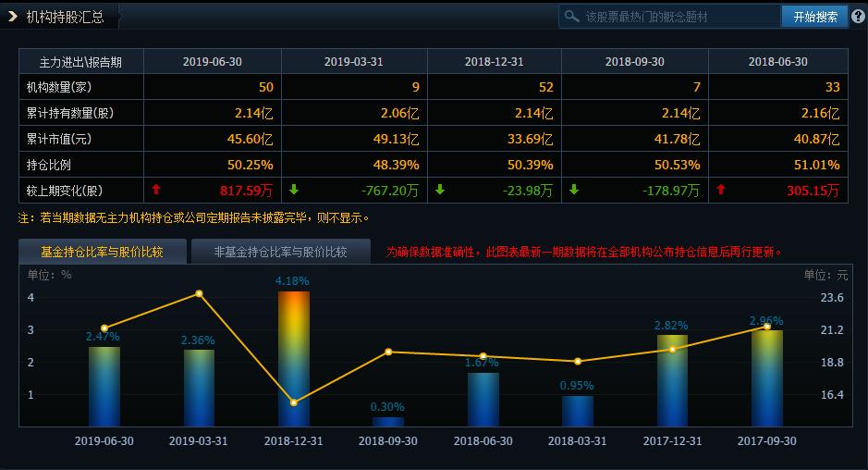This screenshot has width=868, height=470.
Task: Click the 0.95% bar for 2018-03-31
Action: point(578,411)
